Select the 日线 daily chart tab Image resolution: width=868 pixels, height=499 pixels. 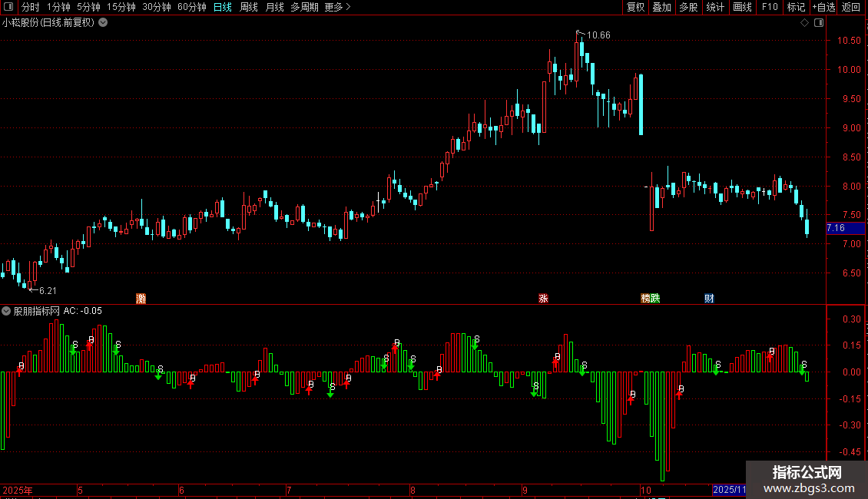pos(223,7)
